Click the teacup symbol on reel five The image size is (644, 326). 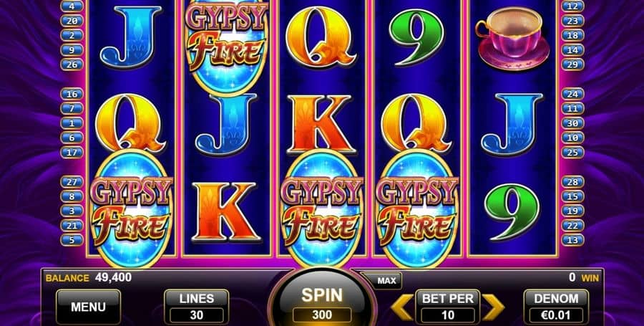coord(512,38)
